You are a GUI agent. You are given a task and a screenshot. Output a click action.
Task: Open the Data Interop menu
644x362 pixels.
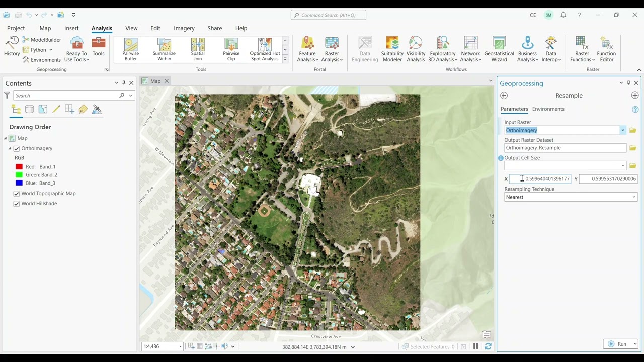[551, 49]
